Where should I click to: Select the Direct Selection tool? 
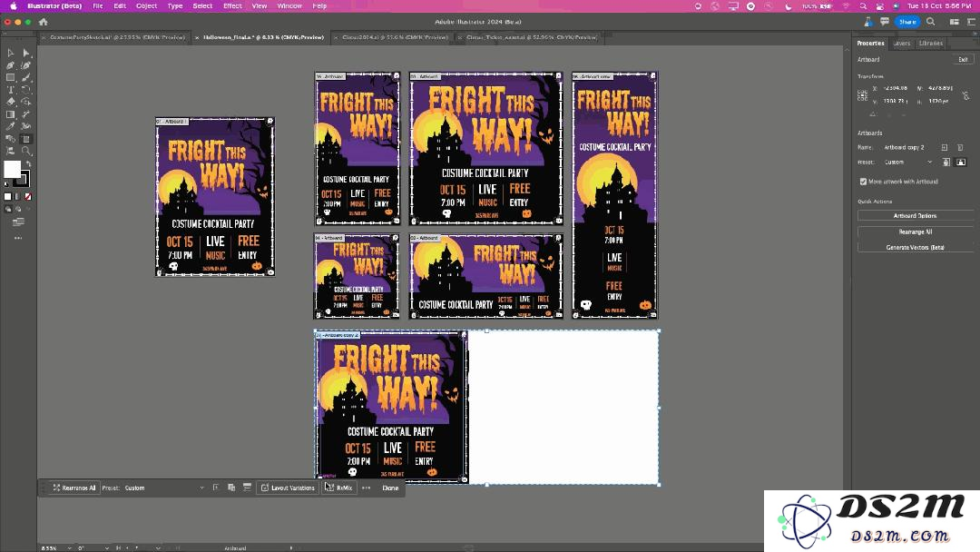click(26, 54)
